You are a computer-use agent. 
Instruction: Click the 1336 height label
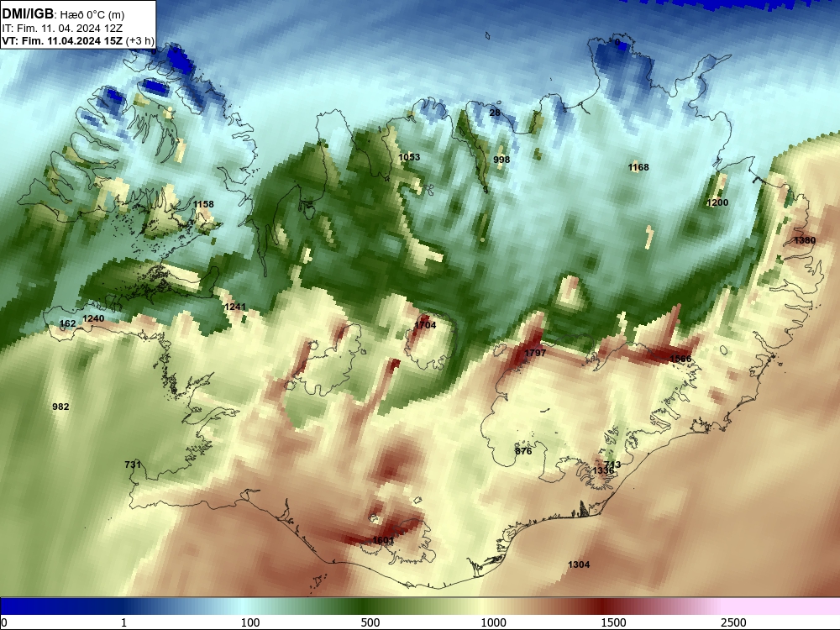(x=603, y=470)
